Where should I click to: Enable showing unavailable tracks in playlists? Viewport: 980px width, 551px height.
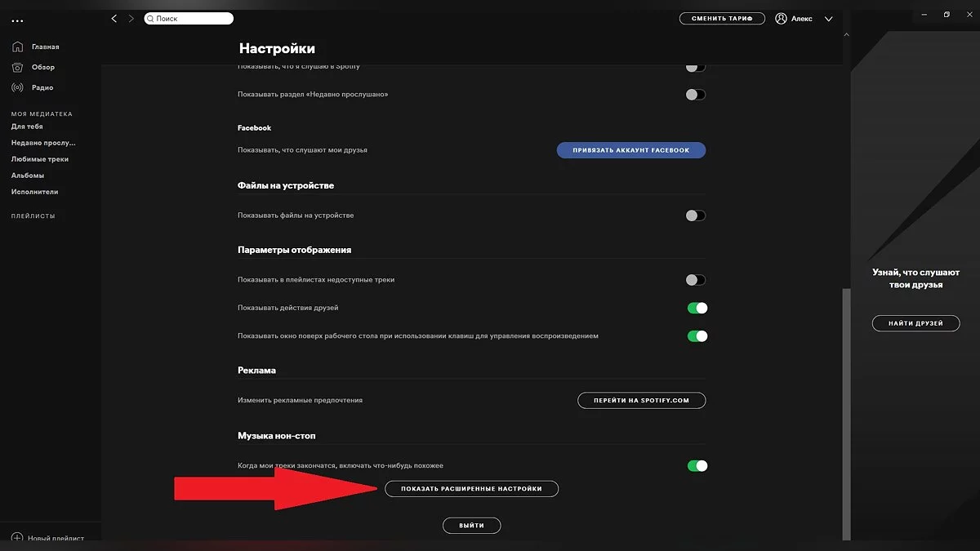696,280
